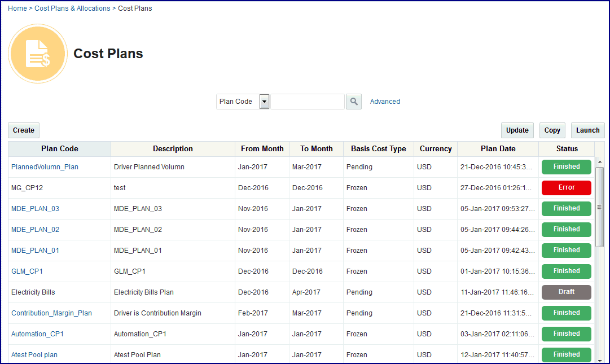Click Finished status for GLM_CP1
Viewport: 610px width, 364px height.
tap(567, 271)
